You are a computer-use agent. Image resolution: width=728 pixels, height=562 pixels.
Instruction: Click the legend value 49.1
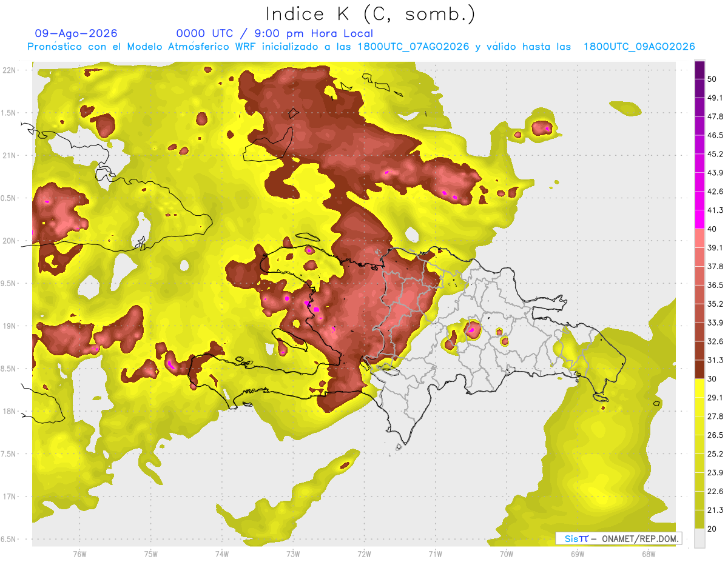pos(715,98)
